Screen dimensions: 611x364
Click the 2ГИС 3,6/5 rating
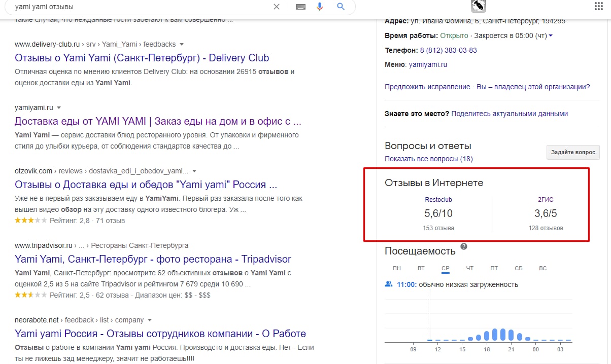(x=546, y=213)
